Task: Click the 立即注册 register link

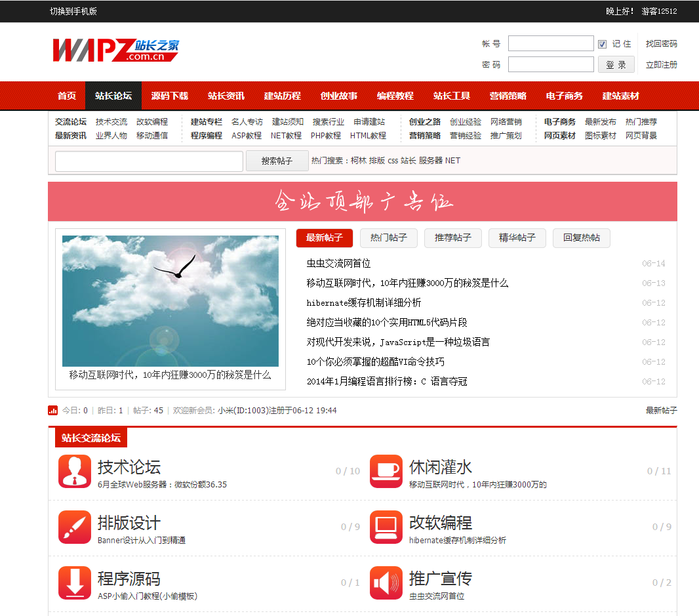Action: [661, 65]
